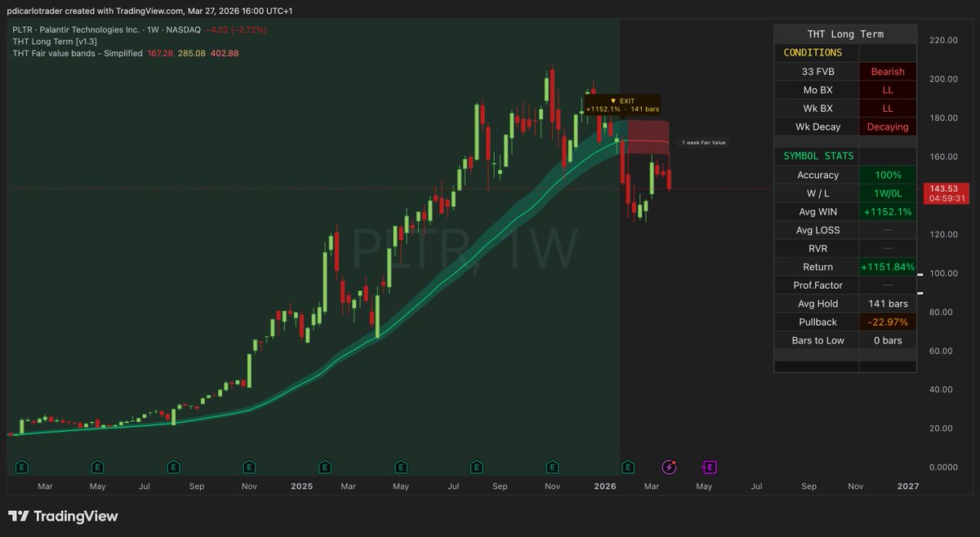
Task: Click the 'Prof.Factor' row label
Action: 817,285
